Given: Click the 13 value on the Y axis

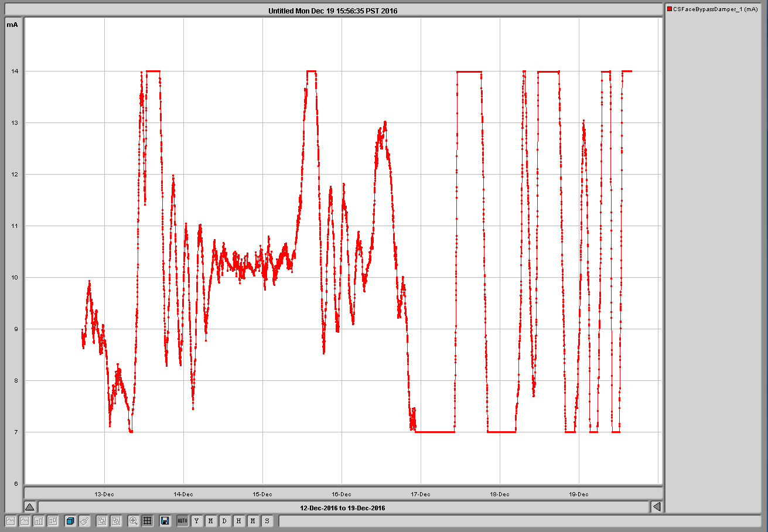Looking at the screenshot, I should (13, 123).
